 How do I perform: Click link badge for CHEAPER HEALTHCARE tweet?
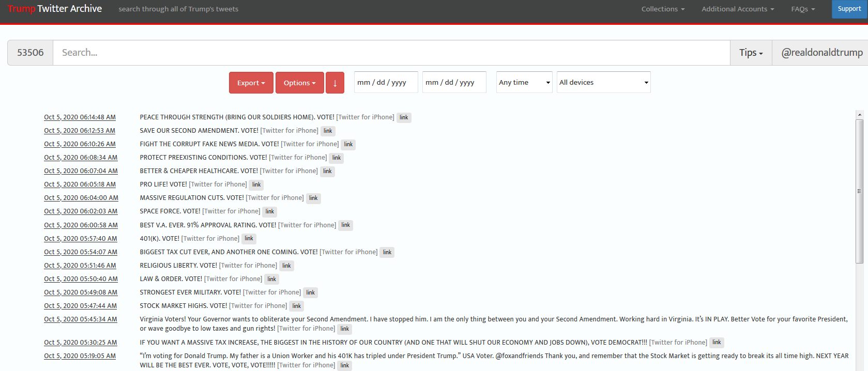(327, 172)
